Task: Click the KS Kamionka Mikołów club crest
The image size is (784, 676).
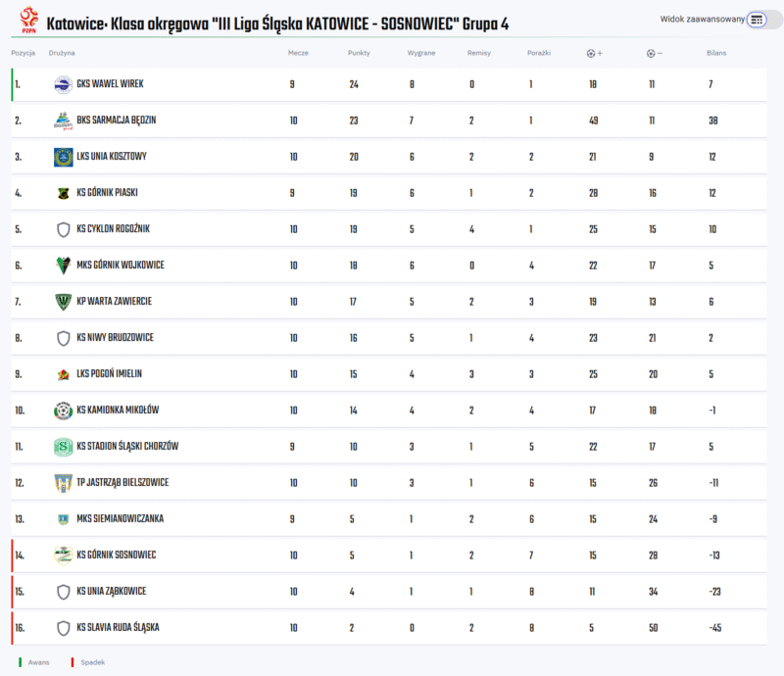Action: [x=64, y=410]
